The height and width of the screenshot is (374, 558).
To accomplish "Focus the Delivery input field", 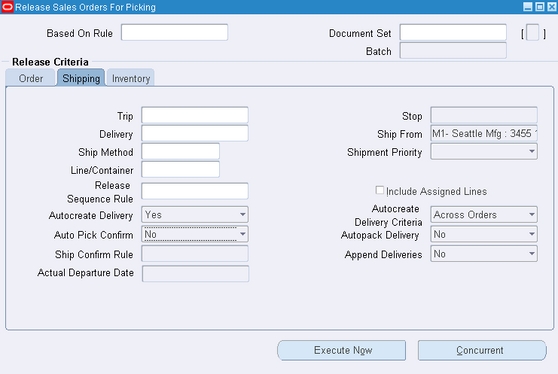I will tap(195, 133).
